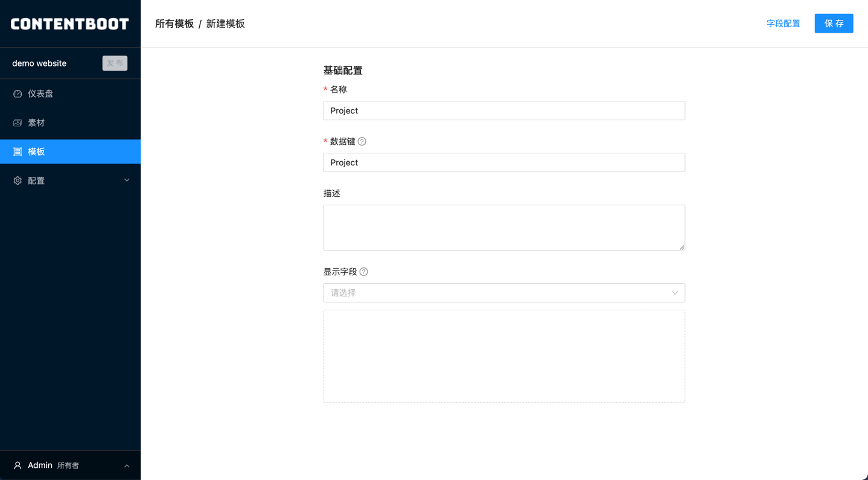Viewport: 868px width, 480px height.
Task: Click the dropdown arrow in 请选择 field
Action: click(x=675, y=293)
